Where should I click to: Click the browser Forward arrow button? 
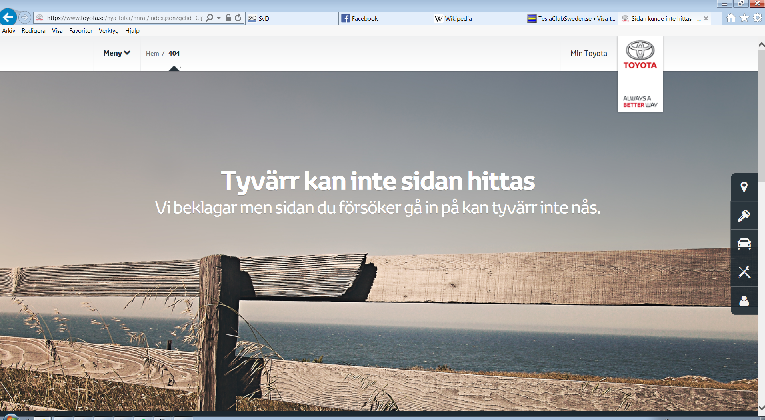24,18
